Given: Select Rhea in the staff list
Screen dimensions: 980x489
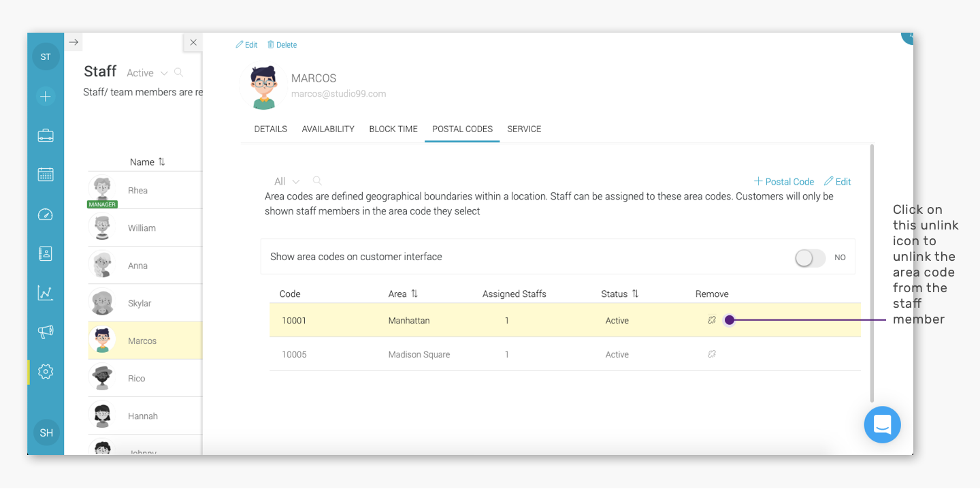Looking at the screenshot, I should (145, 190).
